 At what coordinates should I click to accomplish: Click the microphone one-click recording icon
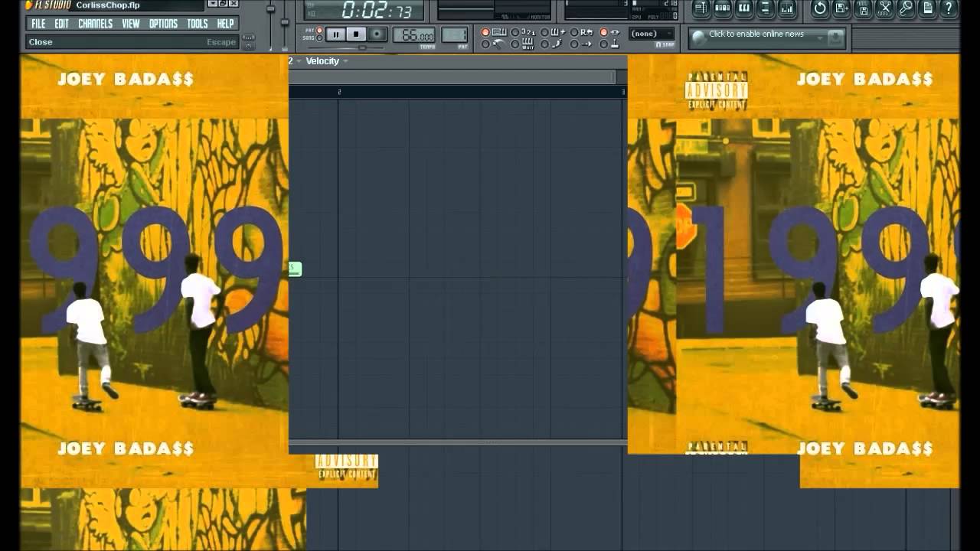tap(906, 8)
